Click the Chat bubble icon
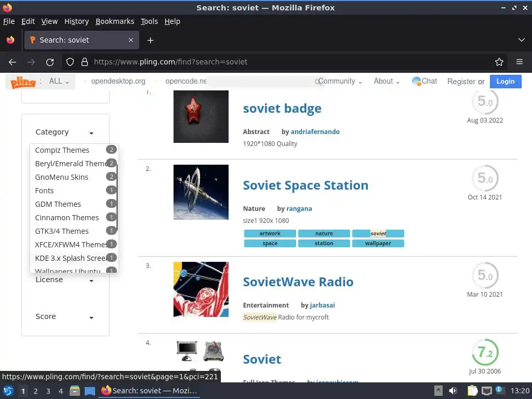 coord(416,81)
